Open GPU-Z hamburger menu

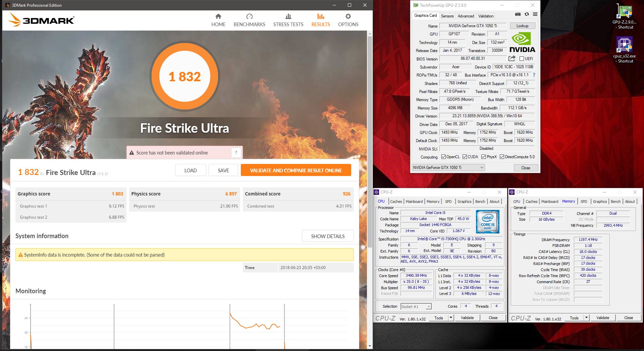pos(535,14)
